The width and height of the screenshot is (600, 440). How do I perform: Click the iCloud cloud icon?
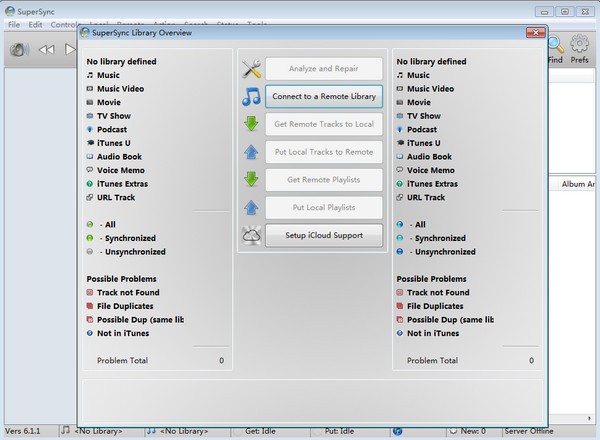click(x=251, y=235)
